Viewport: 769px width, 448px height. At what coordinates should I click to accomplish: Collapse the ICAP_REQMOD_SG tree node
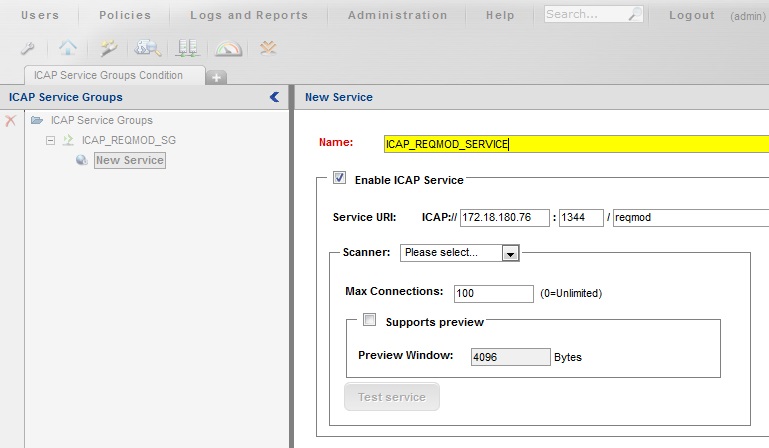pyautogui.click(x=50, y=140)
